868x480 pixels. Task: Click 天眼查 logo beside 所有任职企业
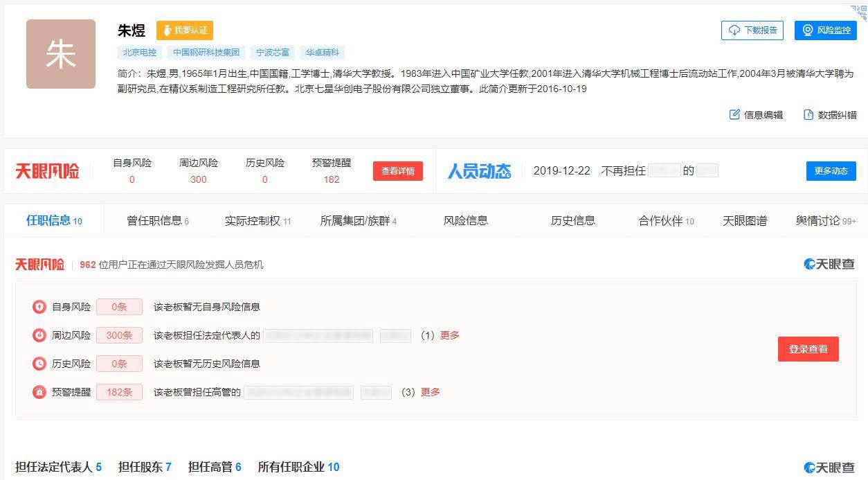(x=830, y=468)
